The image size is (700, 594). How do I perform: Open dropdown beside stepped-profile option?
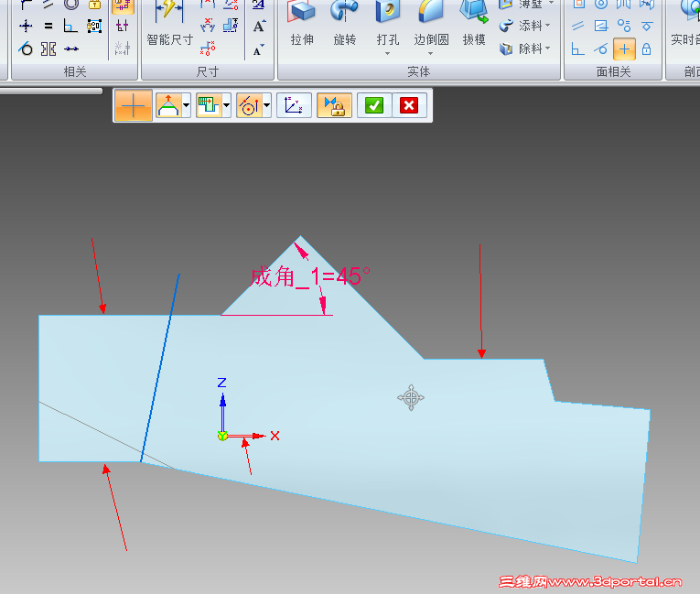coord(226,106)
